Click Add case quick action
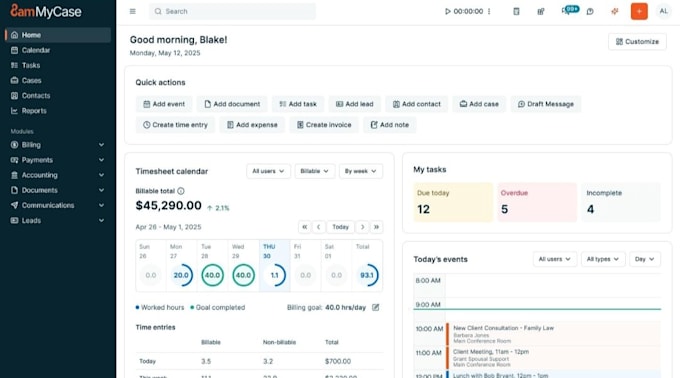This screenshot has width=680, height=378. point(479,104)
